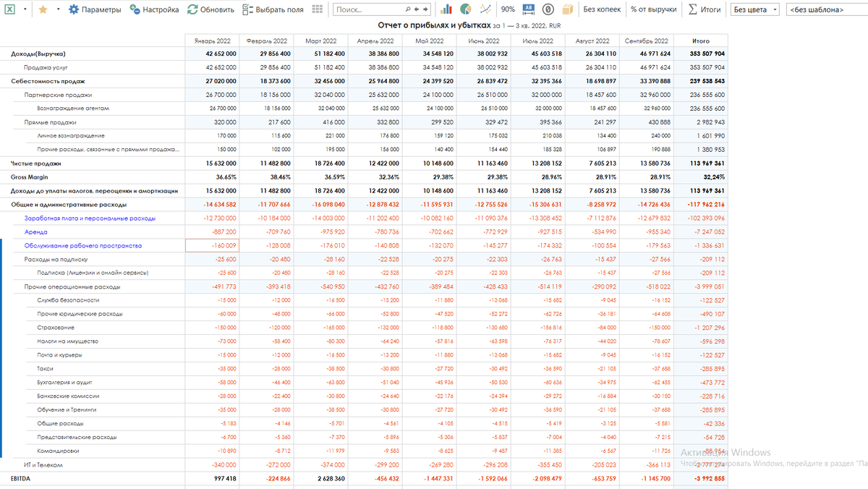Open the Без цвета color dropdown
The image size is (868, 489).
coord(754,9)
